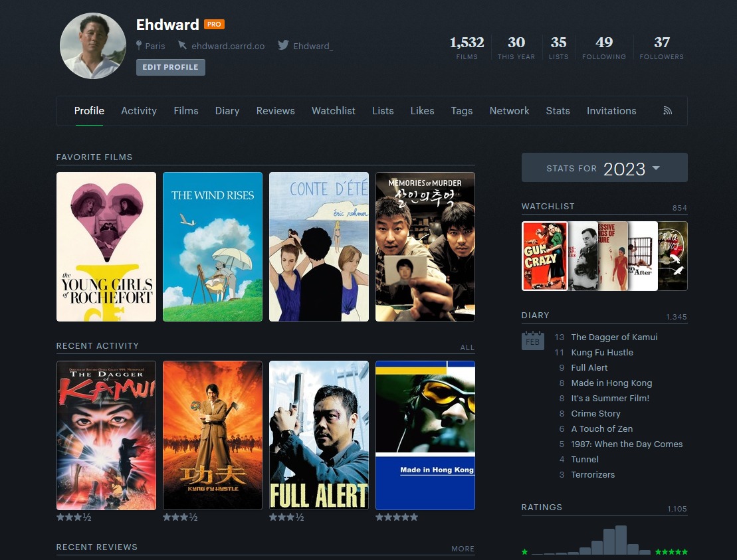737x560 pixels.
Task: Open the Favorite Films heading link
Action: [x=94, y=157]
